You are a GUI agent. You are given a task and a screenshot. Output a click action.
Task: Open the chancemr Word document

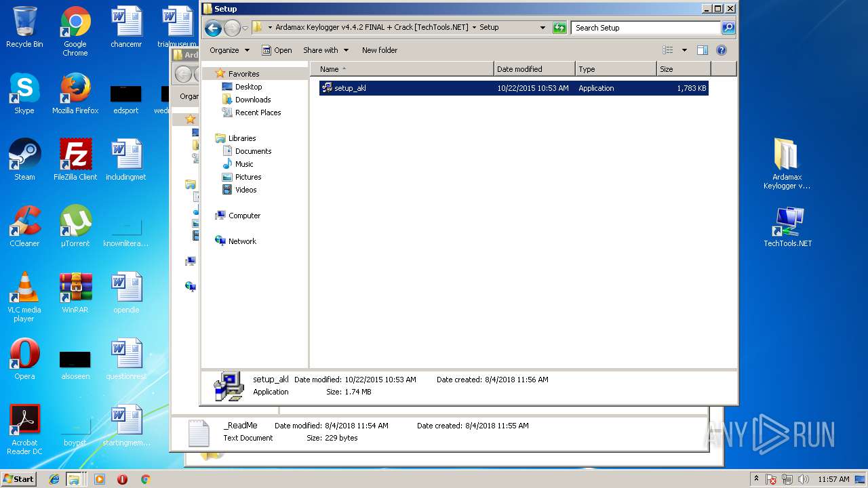point(126,27)
